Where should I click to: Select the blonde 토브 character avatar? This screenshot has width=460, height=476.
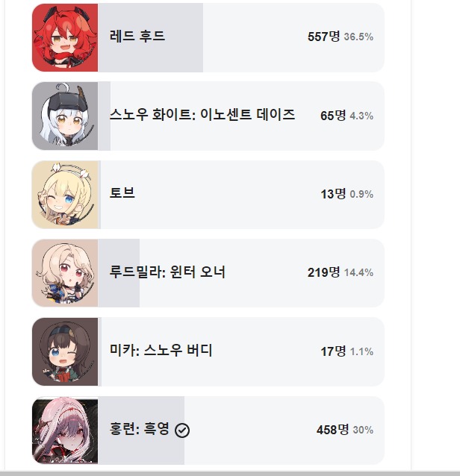click(65, 194)
